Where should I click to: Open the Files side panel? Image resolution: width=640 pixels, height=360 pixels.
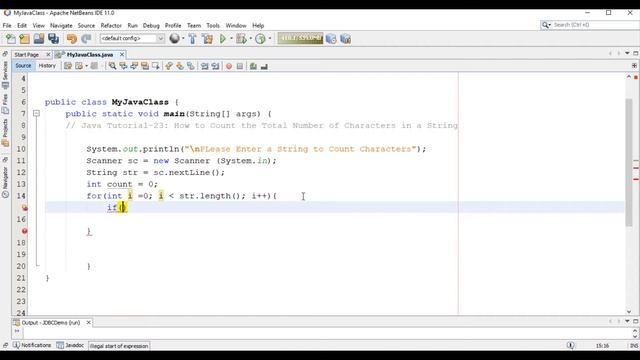coord(5,104)
